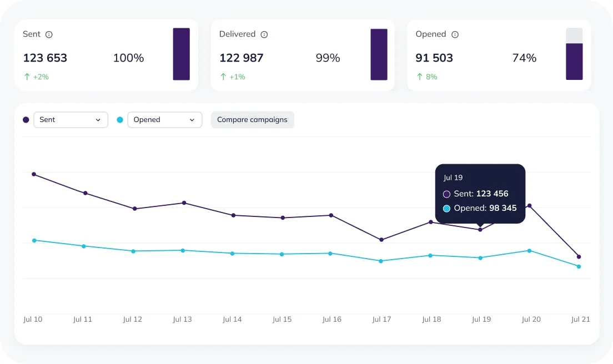Toggle the Sent series via its purple legend dot

pyautogui.click(x=26, y=119)
